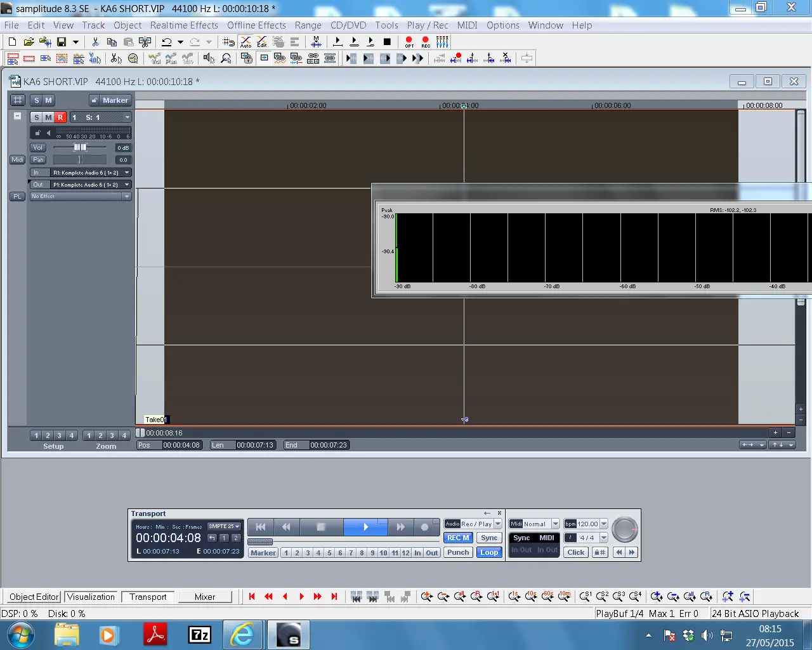Select the Vol volume curve mode icon

pos(155,58)
